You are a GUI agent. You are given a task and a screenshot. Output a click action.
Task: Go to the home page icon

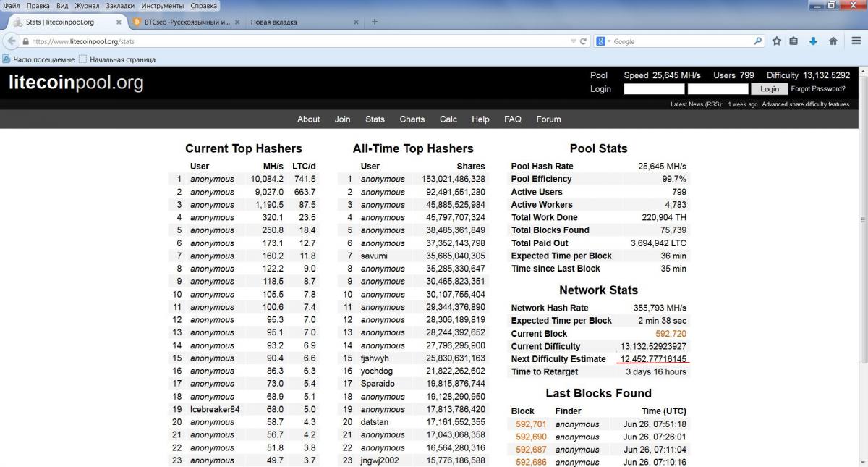(x=833, y=41)
